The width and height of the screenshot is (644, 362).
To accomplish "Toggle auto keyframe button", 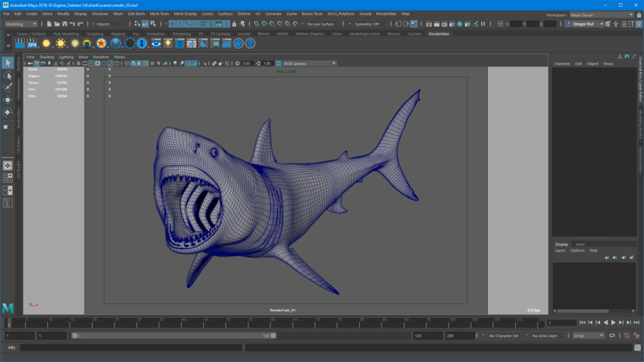I will (x=627, y=336).
